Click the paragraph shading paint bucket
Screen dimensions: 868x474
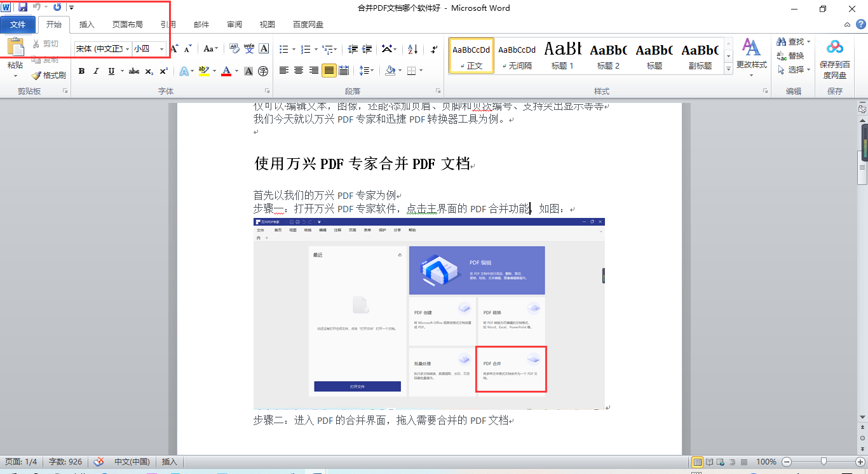(390, 71)
